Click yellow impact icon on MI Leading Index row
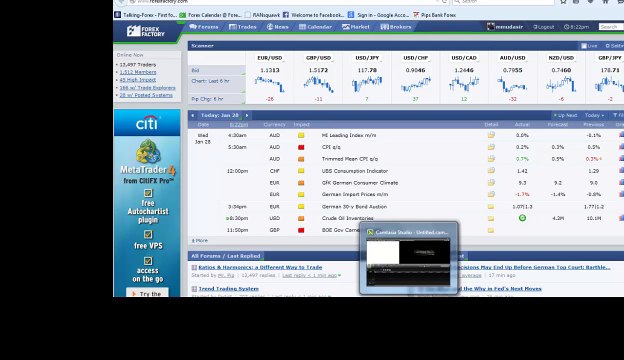Image resolution: width=624 pixels, height=360 pixels. 301,135
